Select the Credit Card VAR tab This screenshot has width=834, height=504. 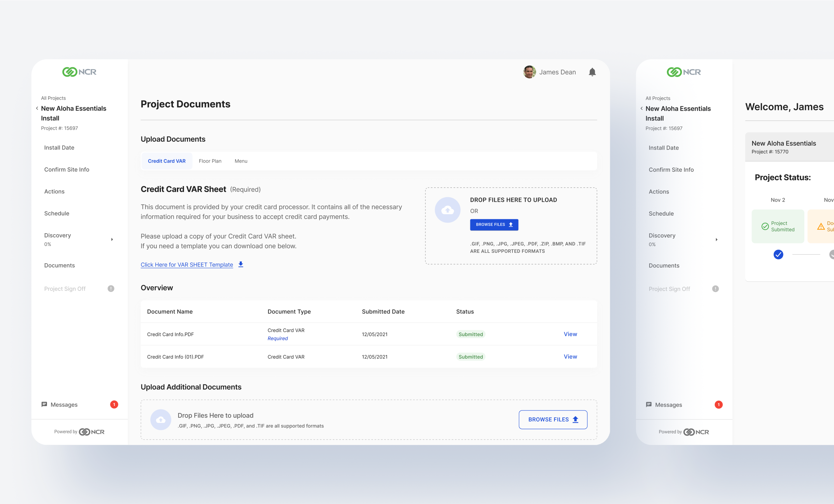tap(166, 161)
